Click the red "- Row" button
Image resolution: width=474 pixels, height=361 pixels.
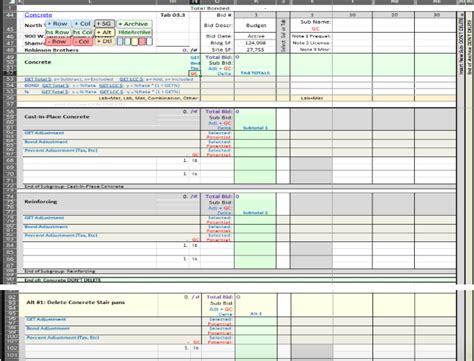pos(58,42)
